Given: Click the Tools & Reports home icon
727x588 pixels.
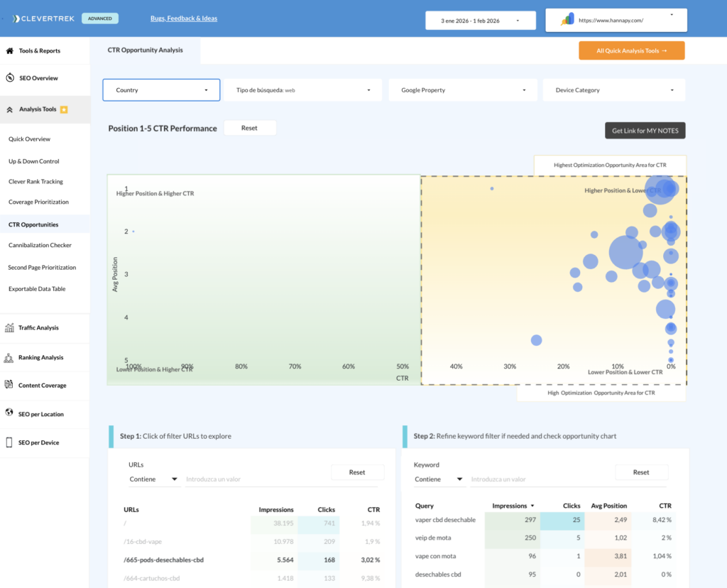Looking at the screenshot, I should (x=10, y=51).
